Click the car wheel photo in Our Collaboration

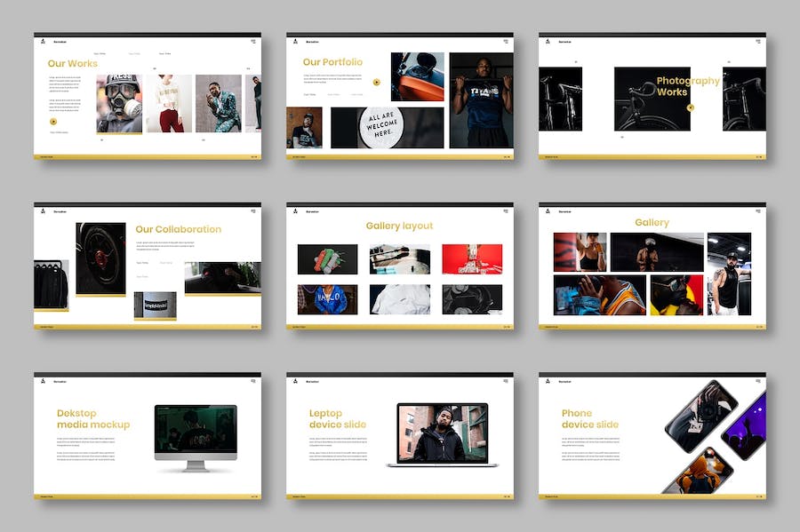tap(100, 258)
